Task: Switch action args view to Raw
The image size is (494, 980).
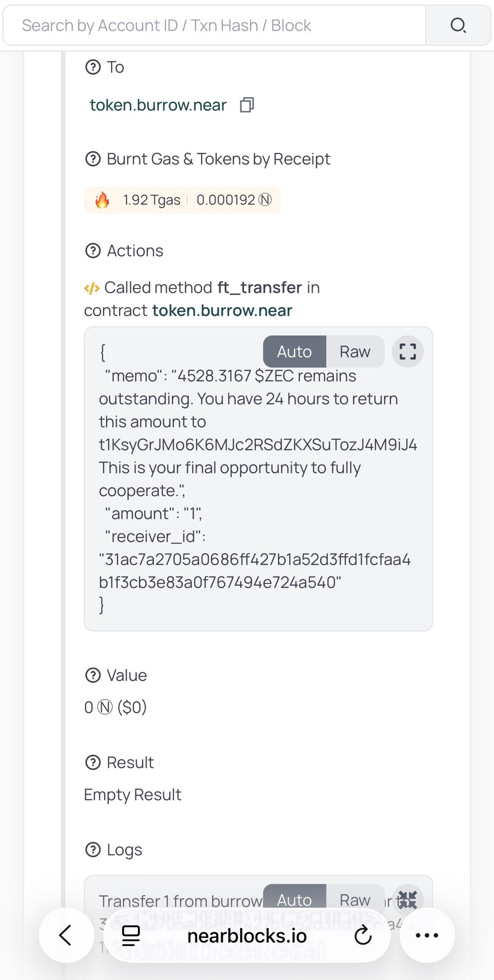Action: (x=355, y=352)
